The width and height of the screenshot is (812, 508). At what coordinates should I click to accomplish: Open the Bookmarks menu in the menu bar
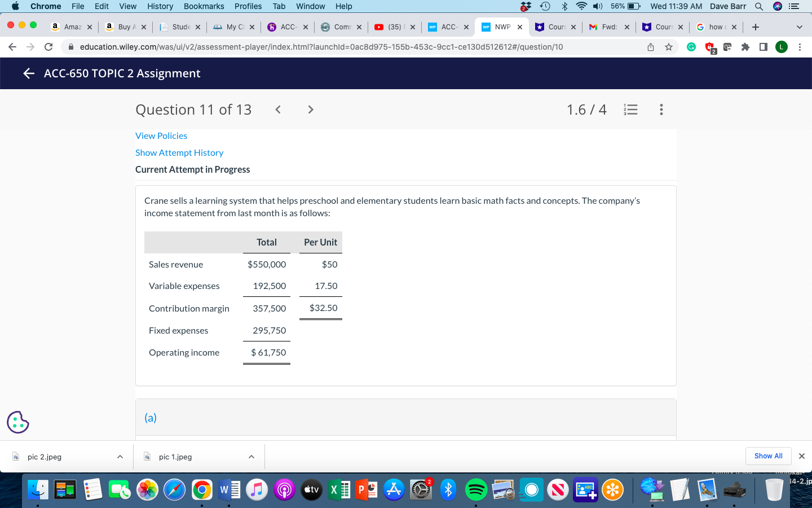204,6
